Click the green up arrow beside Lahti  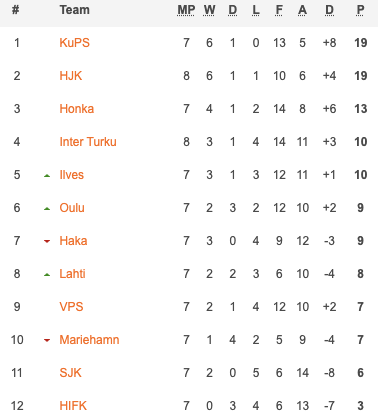[x=47, y=274]
